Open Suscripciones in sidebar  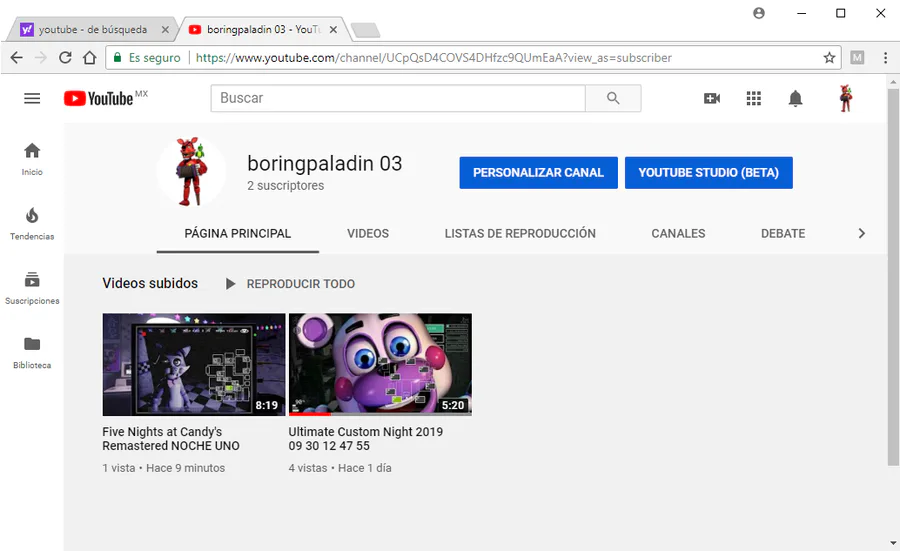[x=32, y=288]
